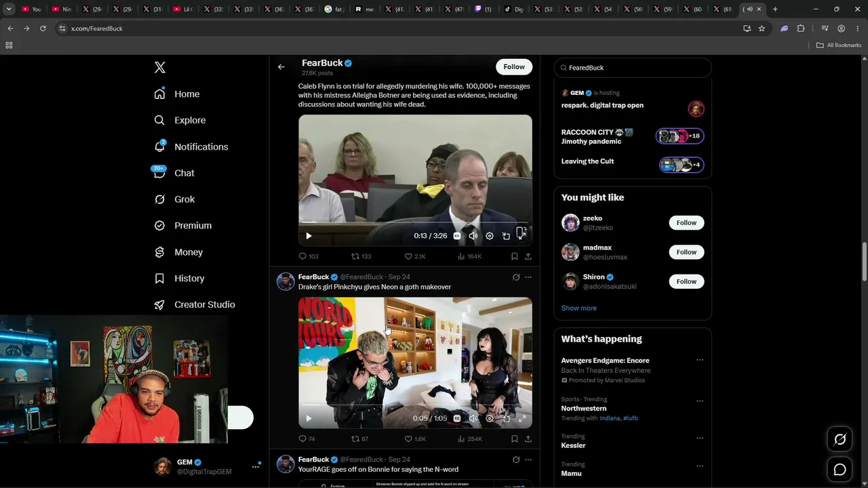Open more options on Neon makeover post
Screen dimensions: 868x488
coord(528,277)
